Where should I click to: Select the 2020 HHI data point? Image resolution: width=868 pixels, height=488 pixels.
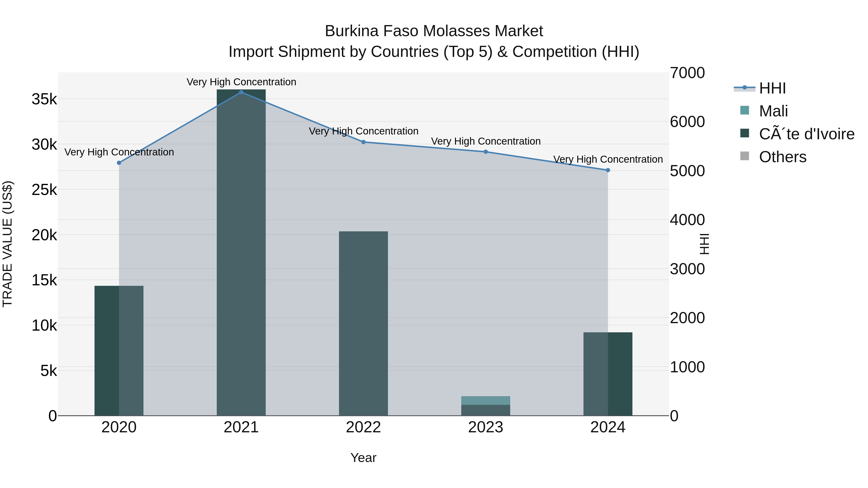(119, 163)
